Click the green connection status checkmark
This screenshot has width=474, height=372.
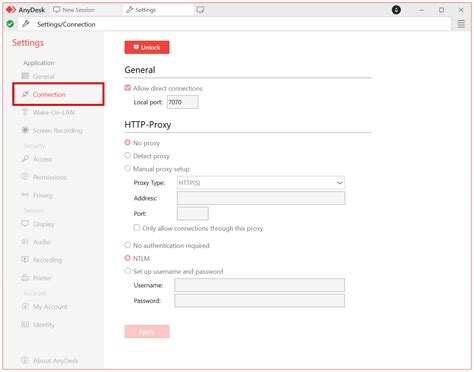point(10,24)
